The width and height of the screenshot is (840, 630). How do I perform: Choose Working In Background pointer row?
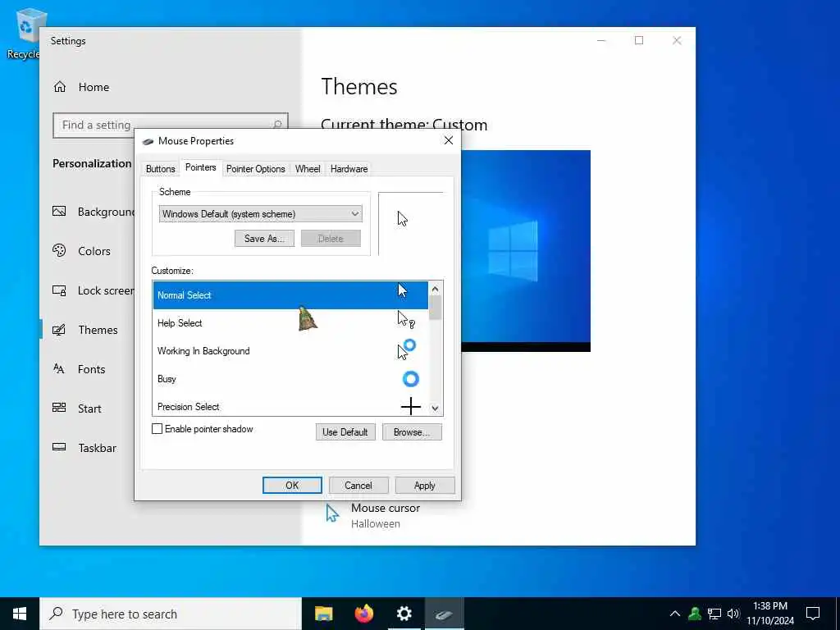pyautogui.click(x=290, y=351)
